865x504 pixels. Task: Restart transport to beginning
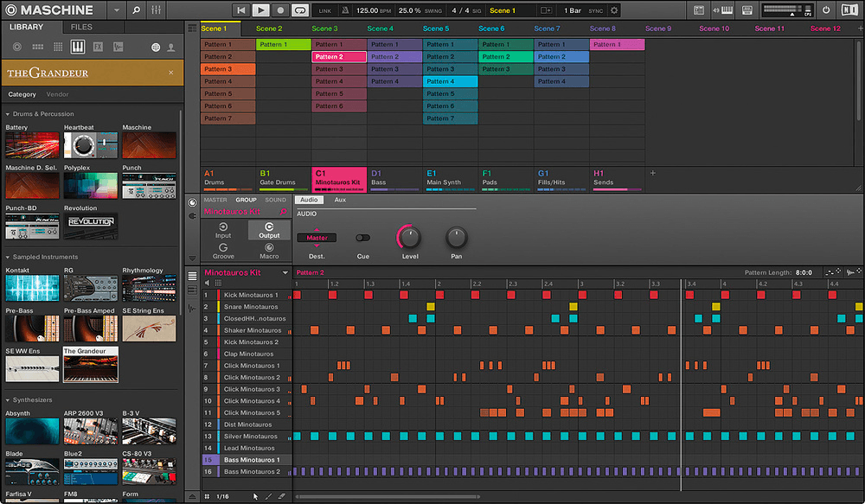tap(241, 10)
